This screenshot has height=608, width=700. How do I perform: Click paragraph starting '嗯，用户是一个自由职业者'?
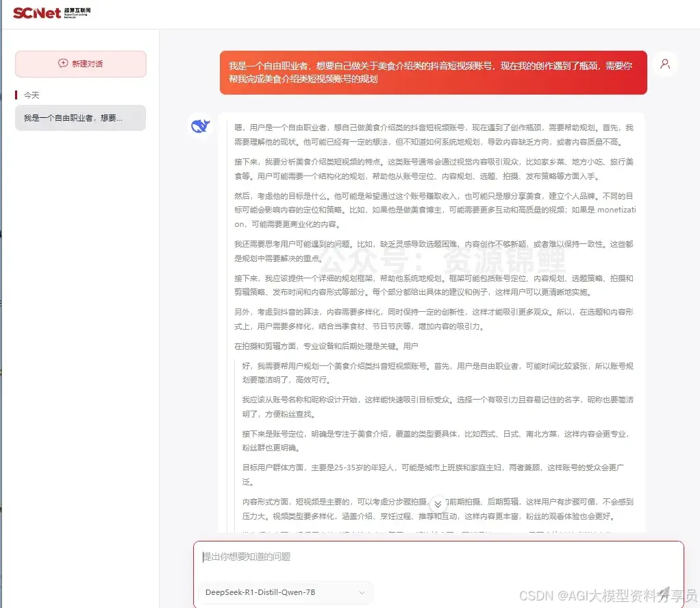point(434,135)
